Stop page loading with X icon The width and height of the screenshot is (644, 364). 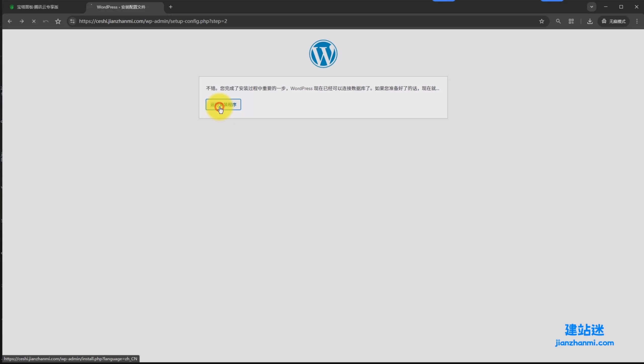pyautogui.click(x=34, y=21)
